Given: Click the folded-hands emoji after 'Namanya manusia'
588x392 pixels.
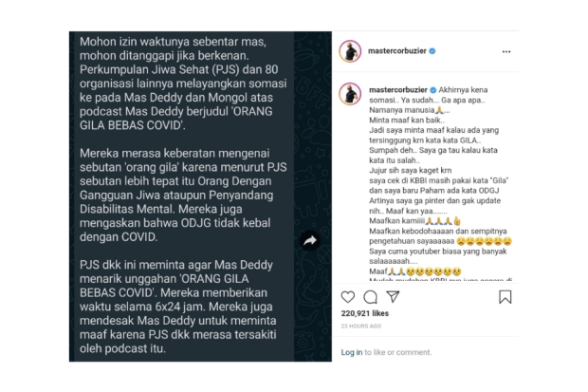Looking at the screenshot, I should coord(439,110).
